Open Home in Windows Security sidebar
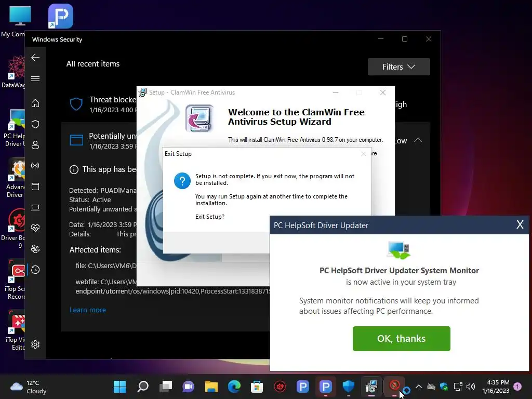532x399 pixels. pyautogui.click(x=35, y=103)
